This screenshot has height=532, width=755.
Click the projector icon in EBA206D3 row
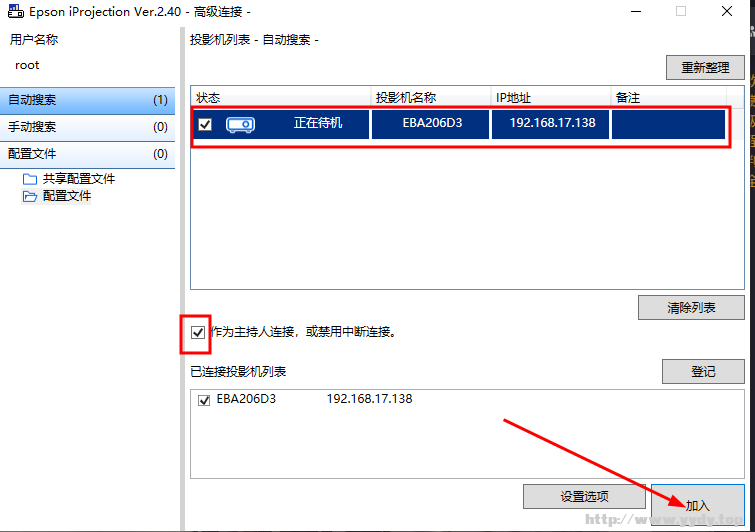pyautogui.click(x=240, y=125)
